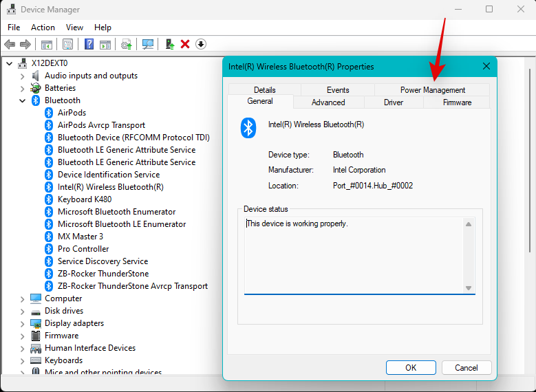The width and height of the screenshot is (536, 392).
Task: Select Device Identification Service entry
Action: click(x=109, y=175)
